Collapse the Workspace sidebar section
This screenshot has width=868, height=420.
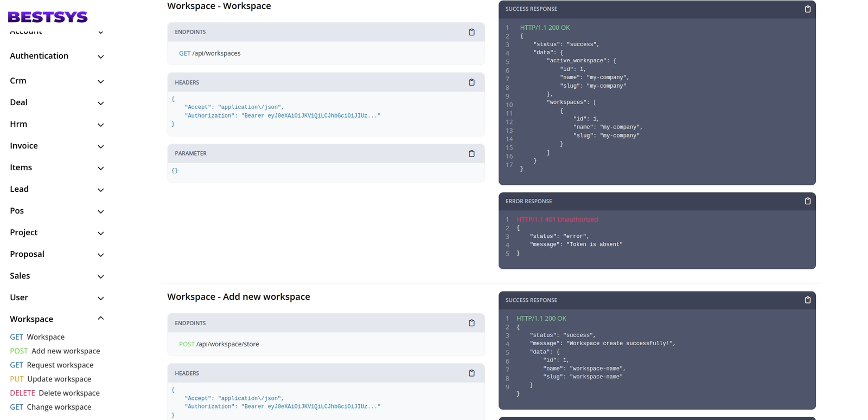[100, 319]
